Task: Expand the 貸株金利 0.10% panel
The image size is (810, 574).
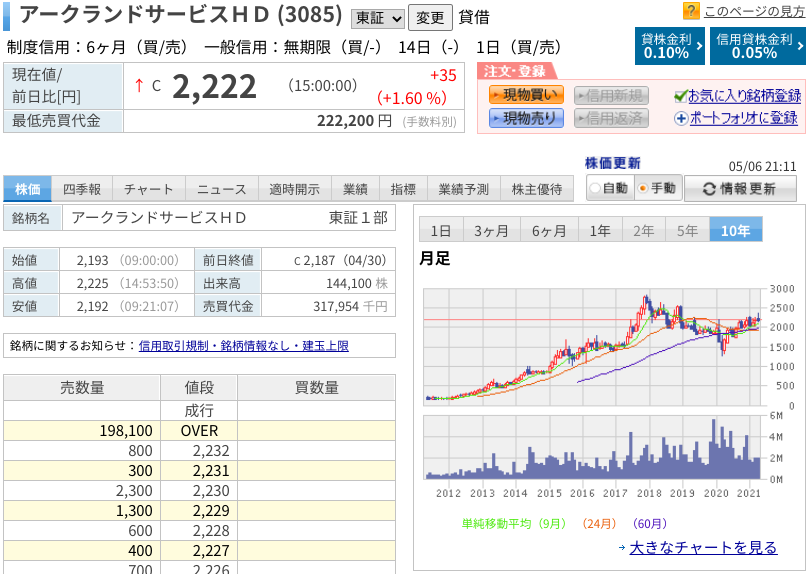Action: (x=669, y=46)
